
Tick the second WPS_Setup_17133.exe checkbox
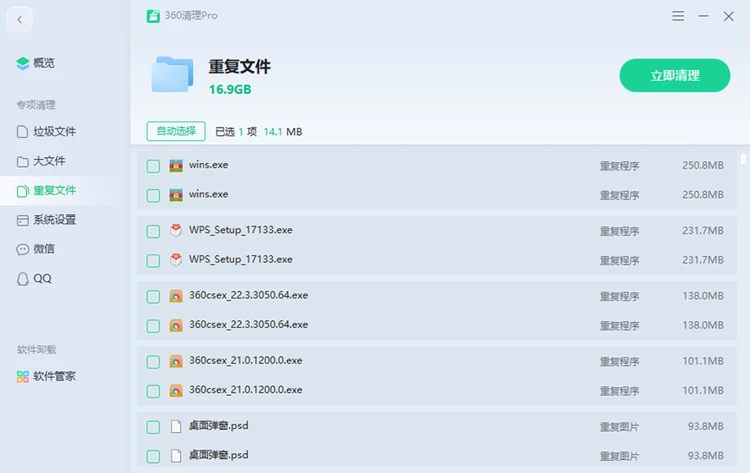click(153, 261)
